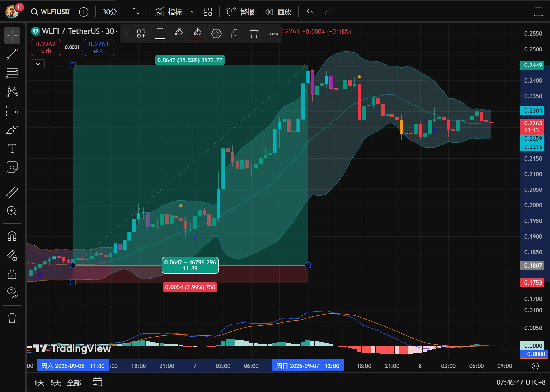Select the brush drawing tool
The width and height of the screenshot is (550, 392).
point(12,130)
